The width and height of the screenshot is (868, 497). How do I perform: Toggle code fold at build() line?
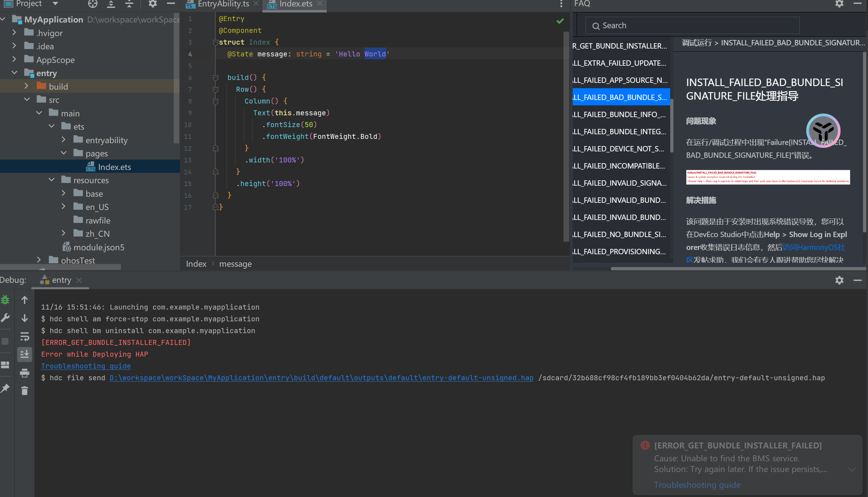click(x=216, y=77)
